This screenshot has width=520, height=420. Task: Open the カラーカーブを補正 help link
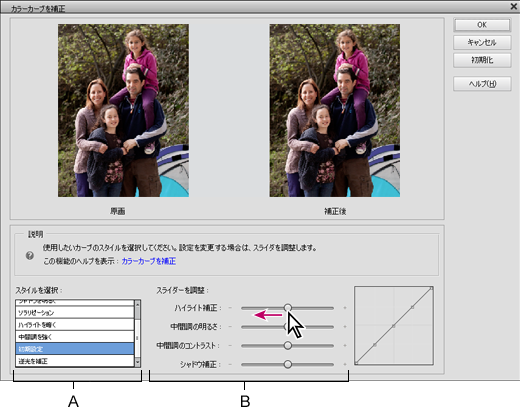(149, 261)
